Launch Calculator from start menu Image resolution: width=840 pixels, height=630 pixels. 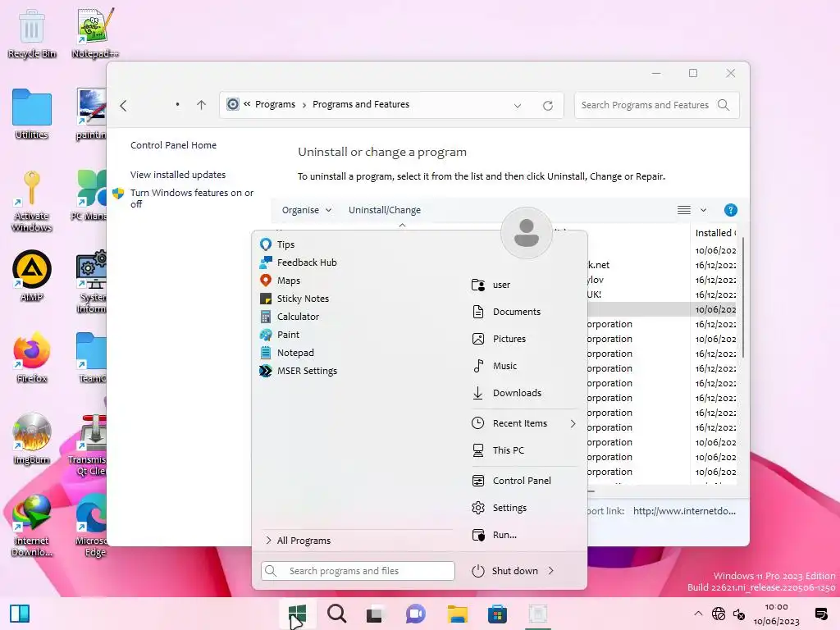[x=290, y=317]
